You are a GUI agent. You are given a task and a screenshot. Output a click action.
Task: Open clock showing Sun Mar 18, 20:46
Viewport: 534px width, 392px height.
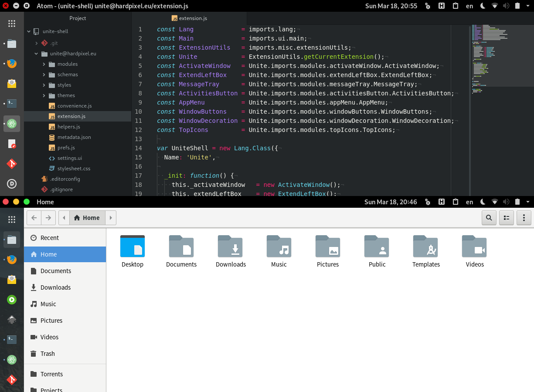click(391, 202)
